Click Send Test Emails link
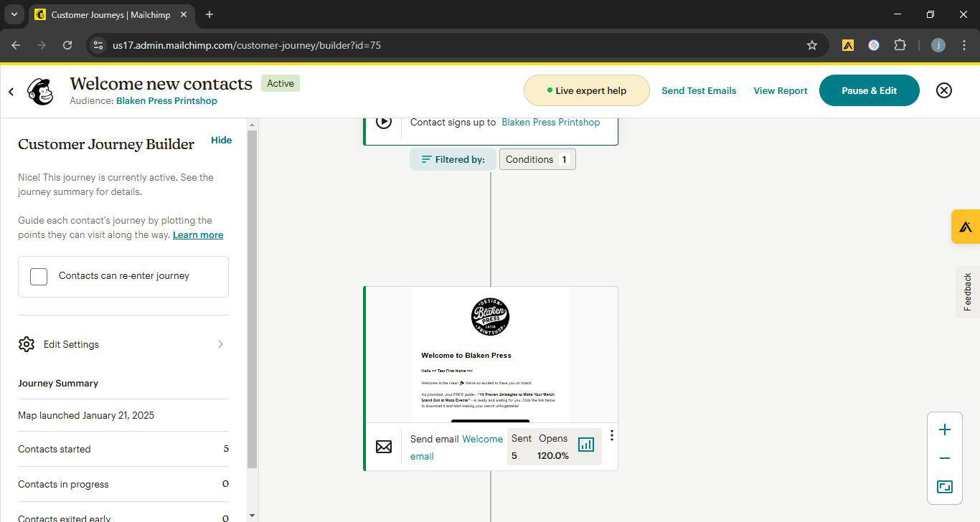The width and height of the screenshot is (980, 522). click(699, 90)
